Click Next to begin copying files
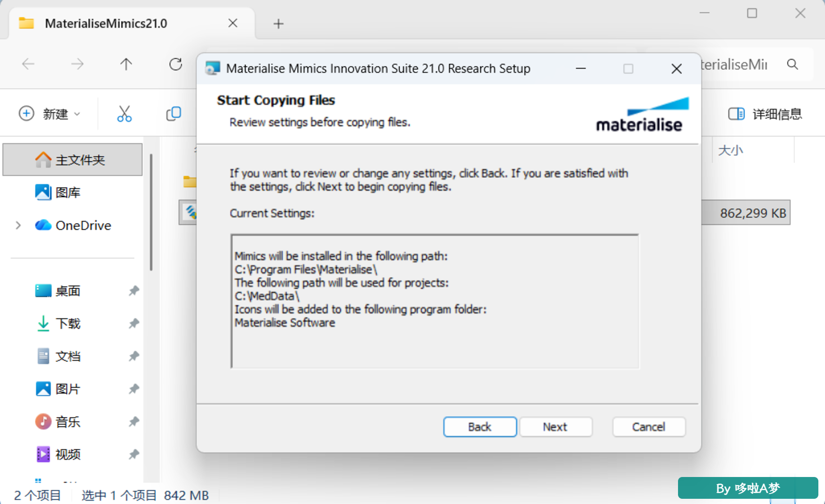Screen dimensions: 825x504 555,427
